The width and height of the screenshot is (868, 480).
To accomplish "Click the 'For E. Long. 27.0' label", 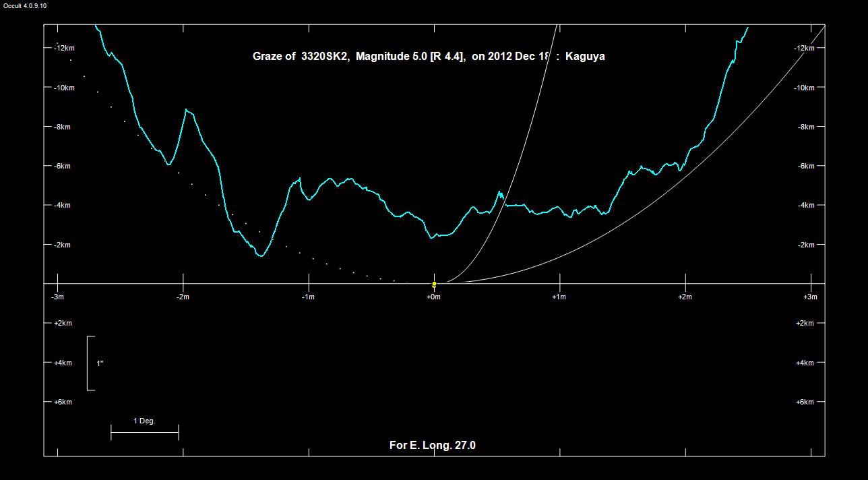I will tap(433, 445).
